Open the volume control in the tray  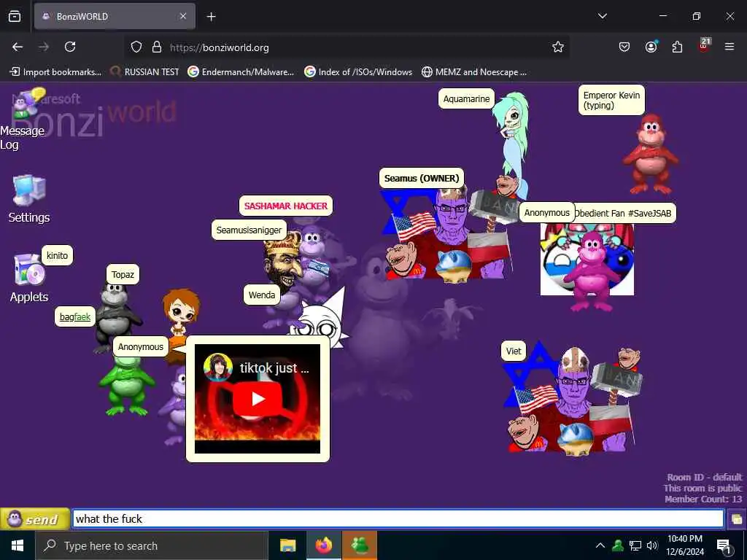(653, 545)
